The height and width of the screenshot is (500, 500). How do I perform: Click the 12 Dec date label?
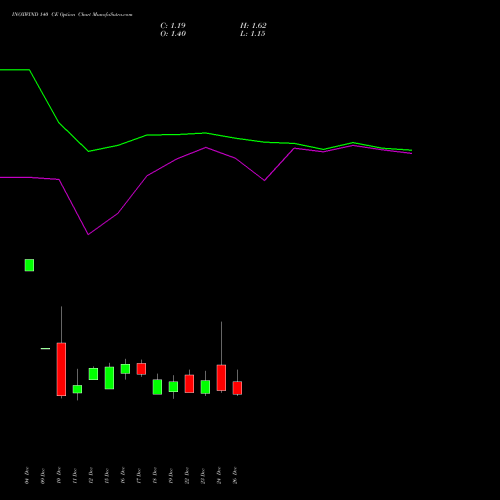[x=91, y=476]
